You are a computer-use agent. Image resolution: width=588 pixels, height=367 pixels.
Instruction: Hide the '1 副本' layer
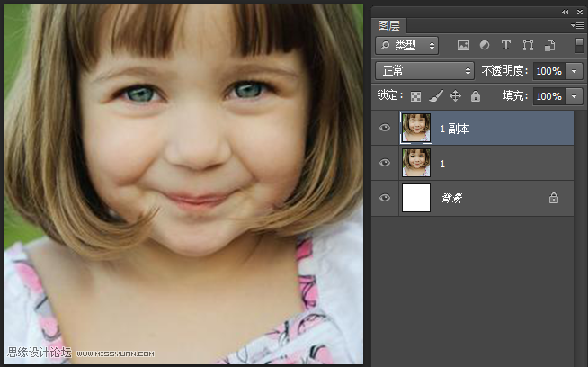pos(385,128)
